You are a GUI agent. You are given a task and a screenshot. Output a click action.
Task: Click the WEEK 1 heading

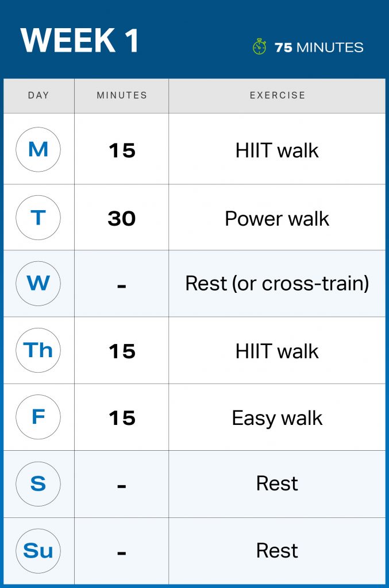click(79, 41)
